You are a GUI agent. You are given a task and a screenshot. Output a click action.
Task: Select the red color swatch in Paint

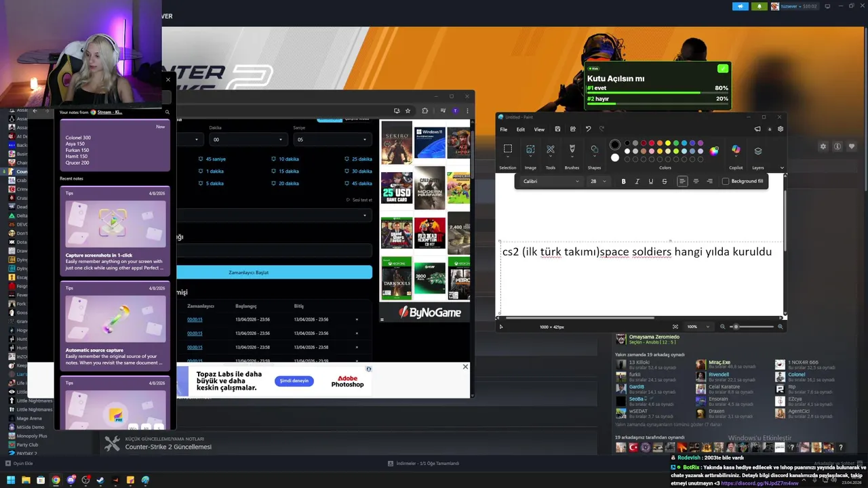coord(652,143)
